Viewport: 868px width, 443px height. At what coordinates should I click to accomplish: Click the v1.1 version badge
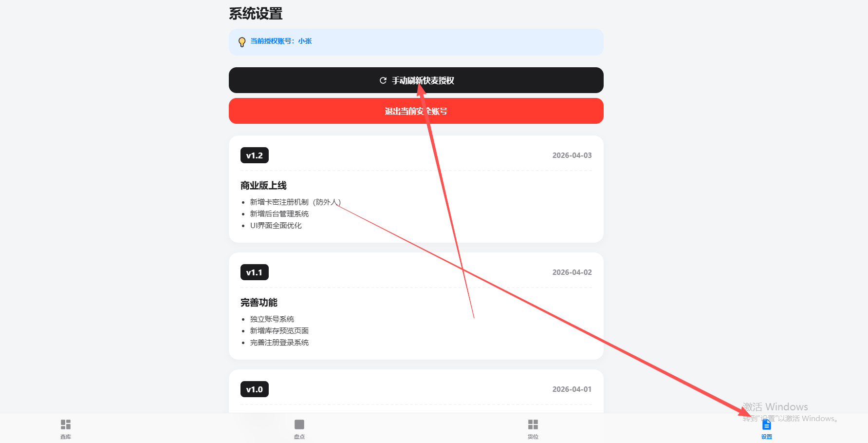pyautogui.click(x=255, y=272)
